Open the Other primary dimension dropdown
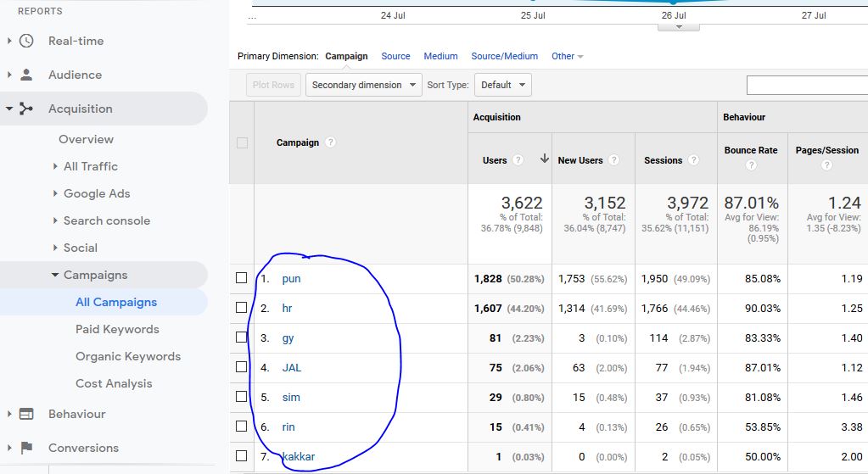Image resolution: width=868 pixels, height=474 pixels. 568,56
